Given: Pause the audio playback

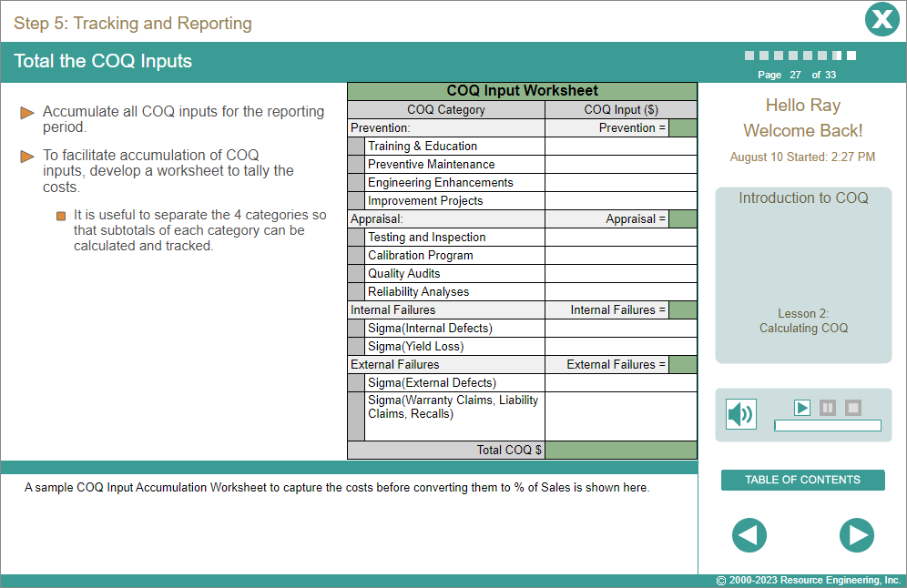Looking at the screenshot, I should click(x=828, y=408).
